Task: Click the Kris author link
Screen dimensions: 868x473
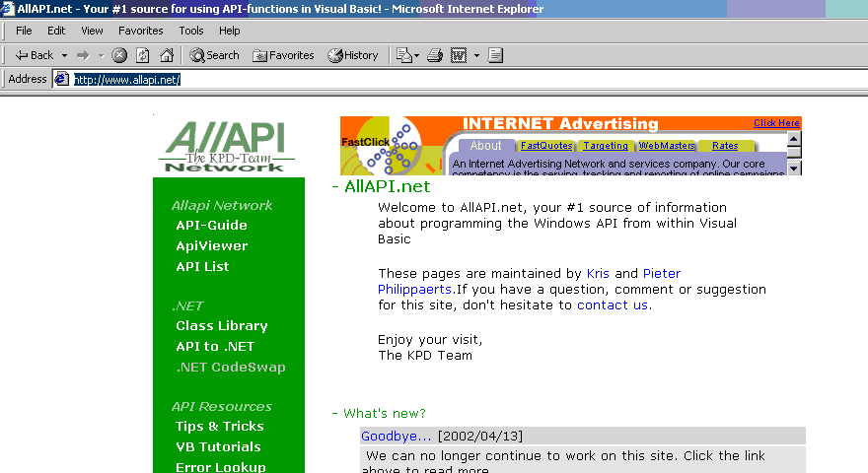Action: (598, 273)
